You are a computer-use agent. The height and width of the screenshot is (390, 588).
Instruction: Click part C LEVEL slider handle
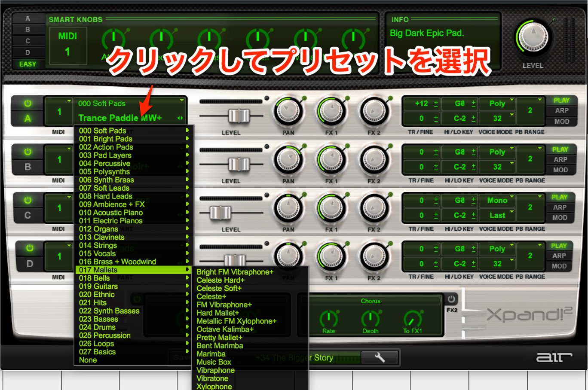point(220,213)
